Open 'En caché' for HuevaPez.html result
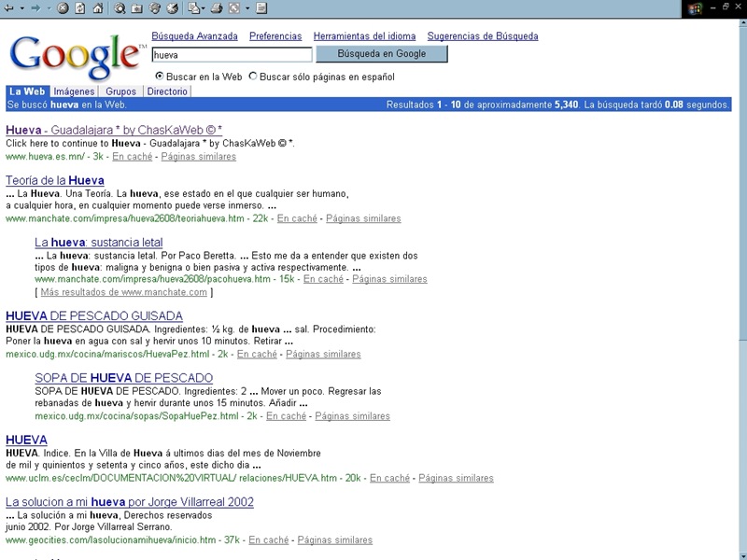The image size is (747, 560). (x=258, y=355)
